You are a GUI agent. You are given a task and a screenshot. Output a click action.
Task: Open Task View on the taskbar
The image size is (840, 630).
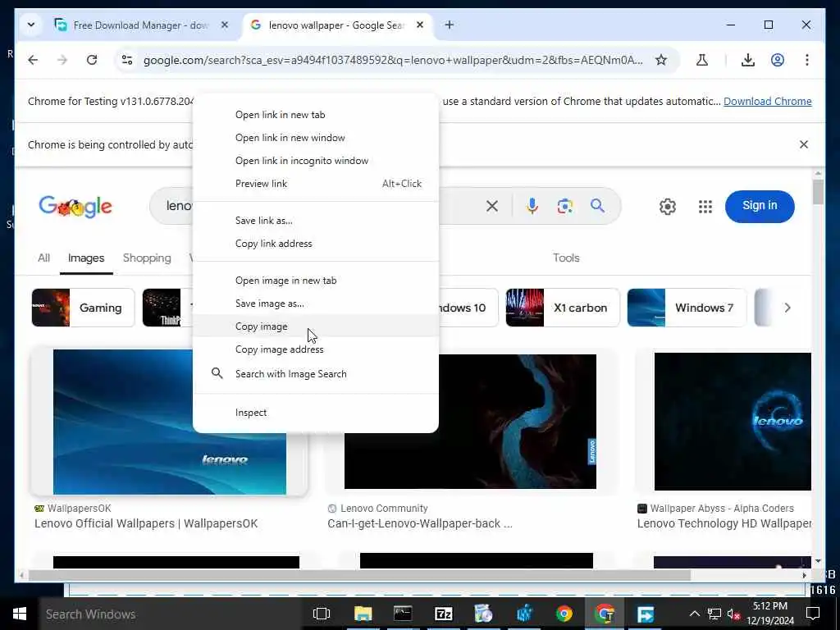tap(321, 614)
